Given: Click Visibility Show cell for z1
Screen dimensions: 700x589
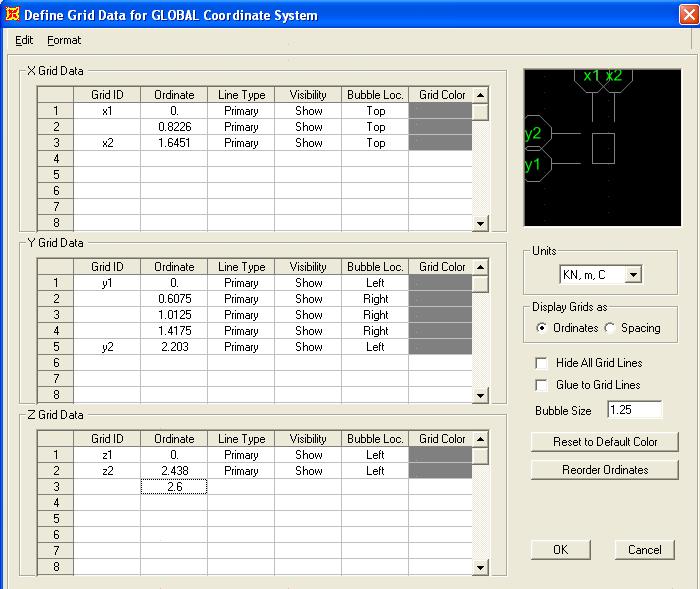Looking at the screenshot, I should pyautogui.click(x=308, y=455).
